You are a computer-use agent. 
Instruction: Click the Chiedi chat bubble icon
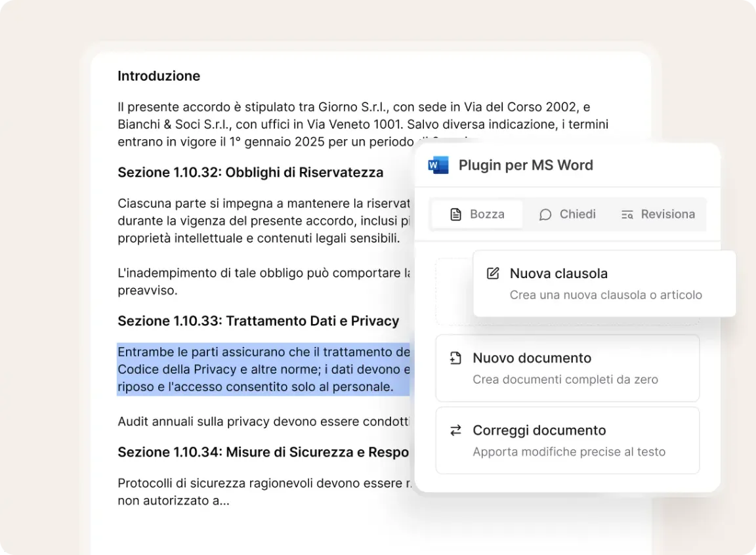pyautogui.click(x=545, y=215)
